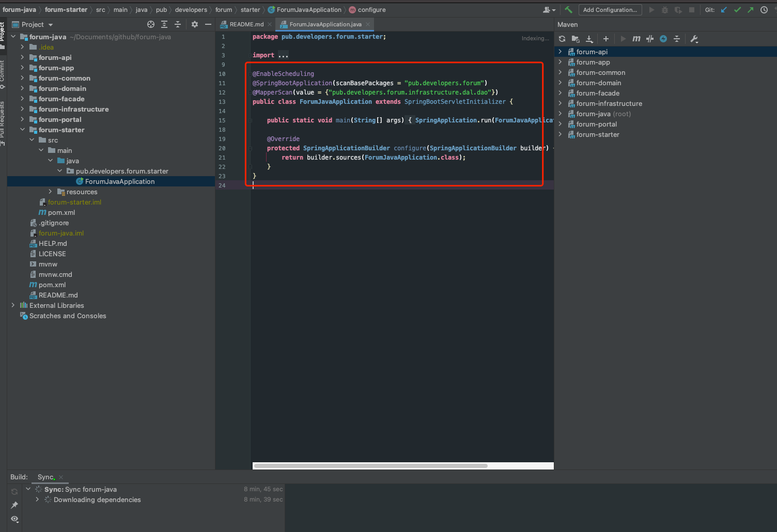Screen dimensions: 777x532
Task: Click Maven Collapse All icon
Action: coord(677,39)
